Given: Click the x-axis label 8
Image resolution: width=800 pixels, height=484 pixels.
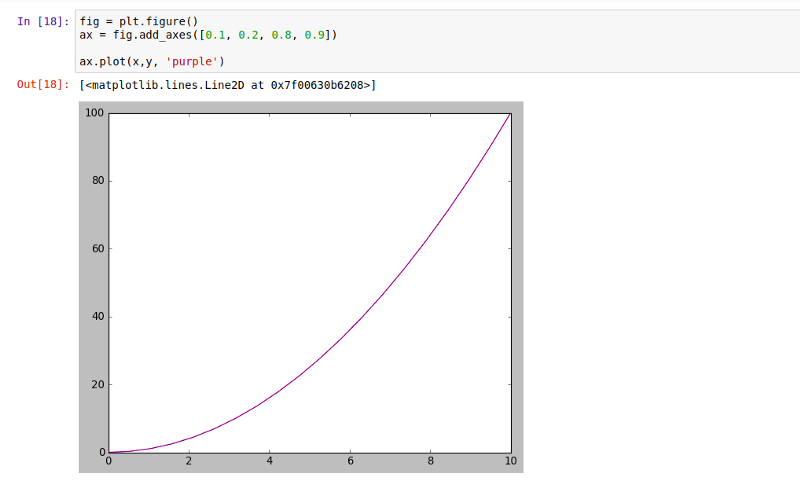Looking at the screenshot, I should tap(431, 461).
